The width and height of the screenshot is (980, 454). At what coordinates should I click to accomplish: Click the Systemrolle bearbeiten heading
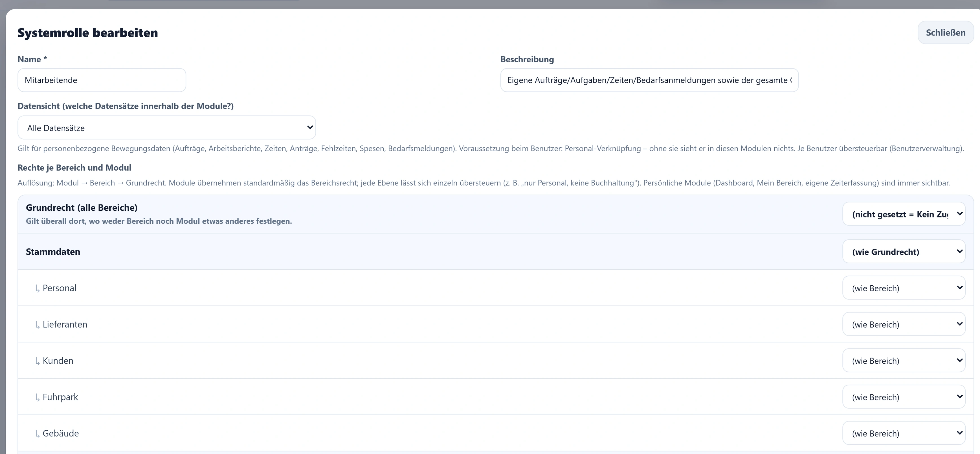click(x=88, y=33)
